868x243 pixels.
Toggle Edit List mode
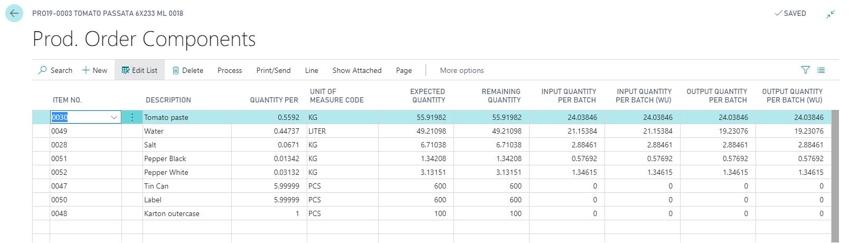click(x=139, y=70)
